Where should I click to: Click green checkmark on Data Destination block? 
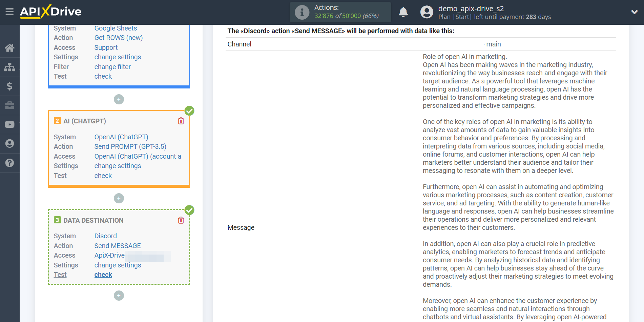(189, 210)
